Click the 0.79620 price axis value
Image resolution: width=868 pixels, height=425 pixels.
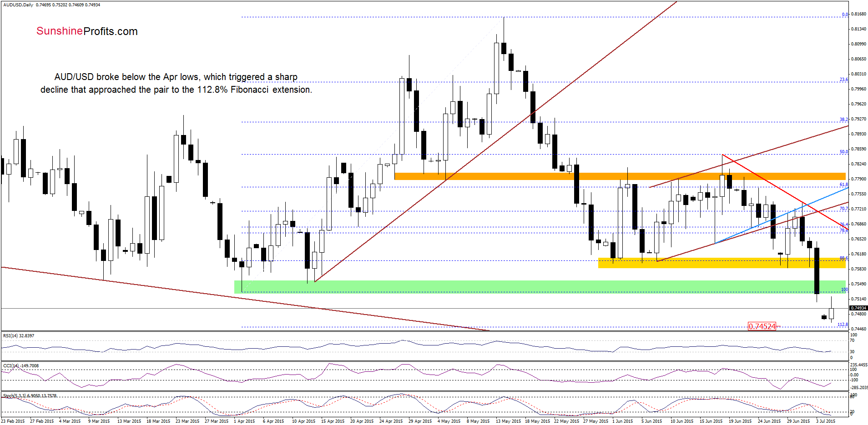858,104
